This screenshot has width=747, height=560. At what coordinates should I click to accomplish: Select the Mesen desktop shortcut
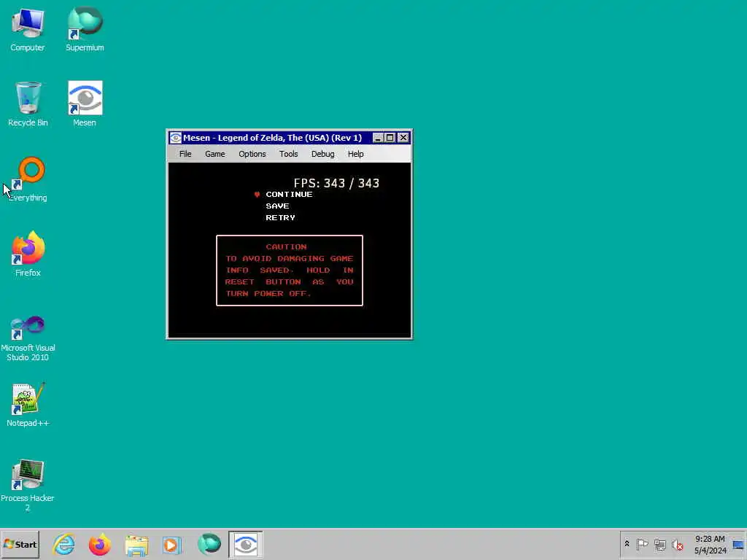pos(85,104)
